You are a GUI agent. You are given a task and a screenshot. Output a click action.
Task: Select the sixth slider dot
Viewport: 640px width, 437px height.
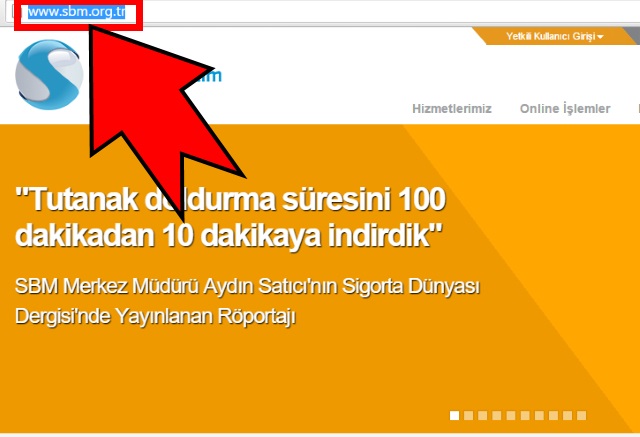[525, 415]
